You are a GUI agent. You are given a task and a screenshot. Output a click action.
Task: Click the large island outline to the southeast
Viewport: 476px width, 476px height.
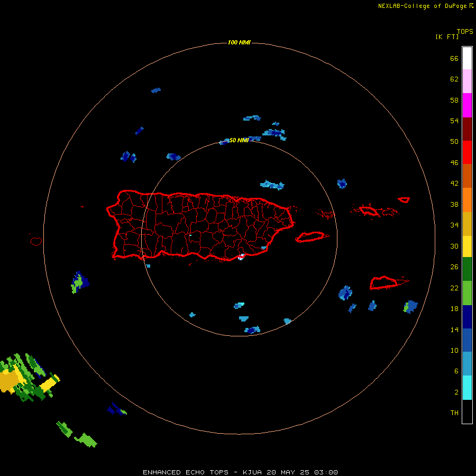point(384,282)
